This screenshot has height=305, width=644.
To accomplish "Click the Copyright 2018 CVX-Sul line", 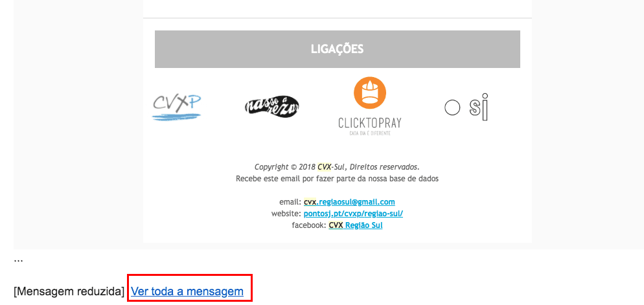I will tap(337, 167).
